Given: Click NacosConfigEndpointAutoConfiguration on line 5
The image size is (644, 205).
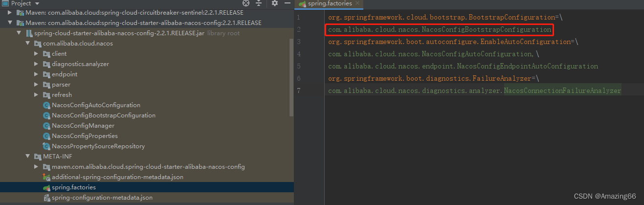Looking at the screenshot, I should pos(528,66).
